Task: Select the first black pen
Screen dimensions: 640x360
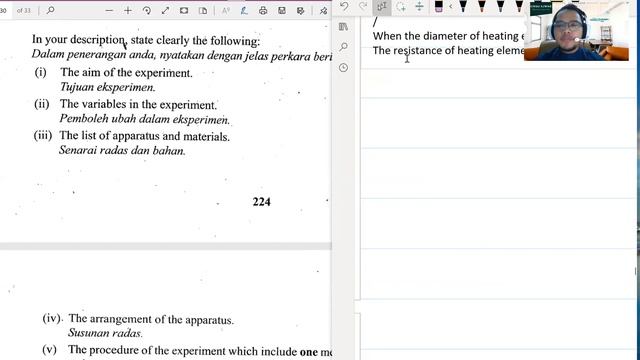Action: [x=463, y=6]
